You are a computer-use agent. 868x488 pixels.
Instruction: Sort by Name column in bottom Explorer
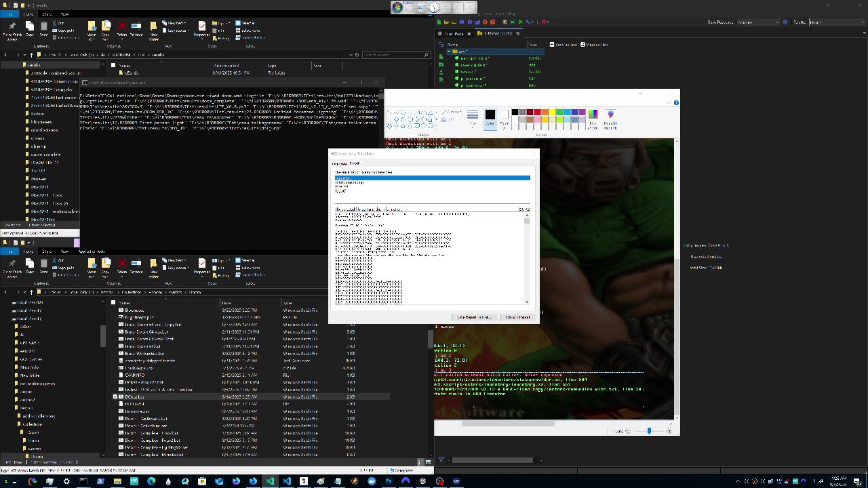pos(125,302)
